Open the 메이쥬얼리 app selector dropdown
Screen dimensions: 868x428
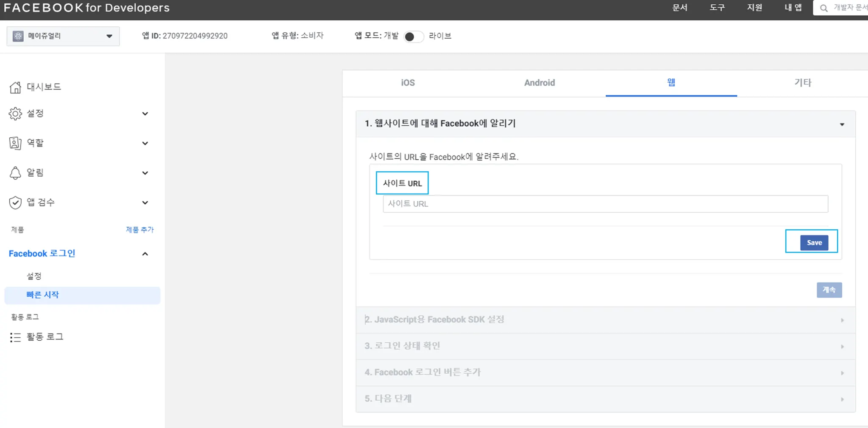(x=63, y=36)
